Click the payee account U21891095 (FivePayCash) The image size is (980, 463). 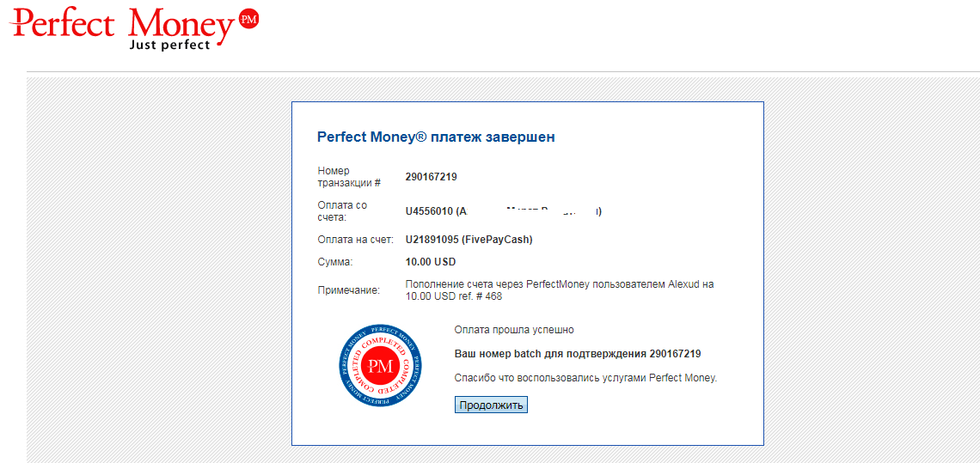coord(469,240)
